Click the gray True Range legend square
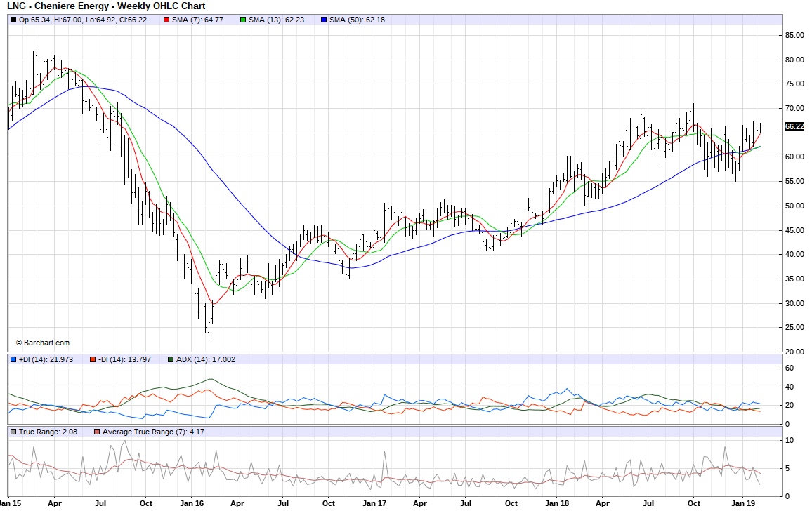The height and width of the screenshot is (525, 812). click(x=13, y=431)
